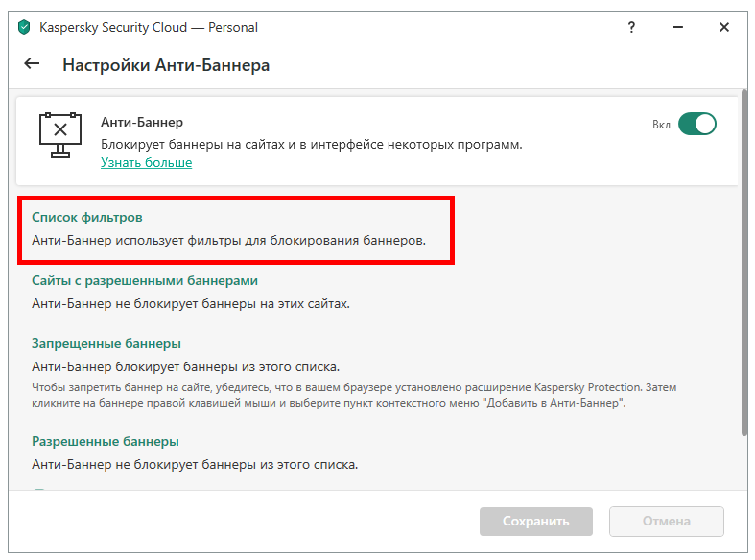Click the vertical scrollbar on the right
The width and height of the screenshot is (755, 560).
pyautogui.click(x=744, y=263)
